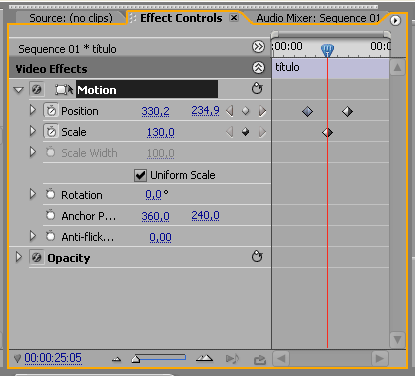Edit Anchor Point Y value 240,0
Image resolution: width=415 pixels, height=376 pixels.
(205, 216)
